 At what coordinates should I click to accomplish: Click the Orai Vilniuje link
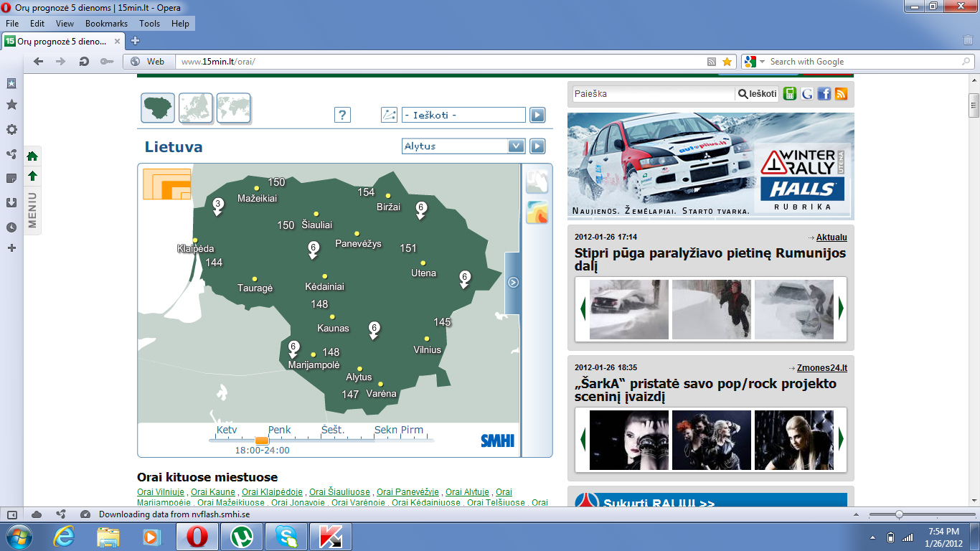pos(160,492)
